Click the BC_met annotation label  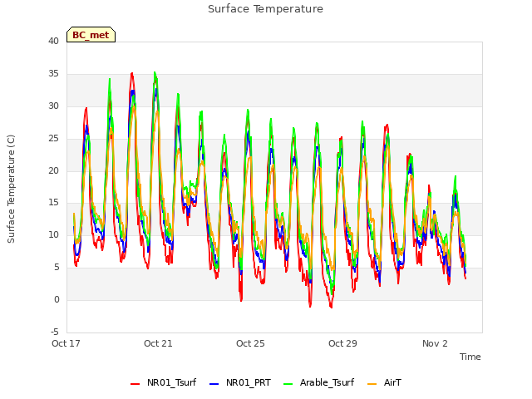pyautogui.click(x=91, y=35)
